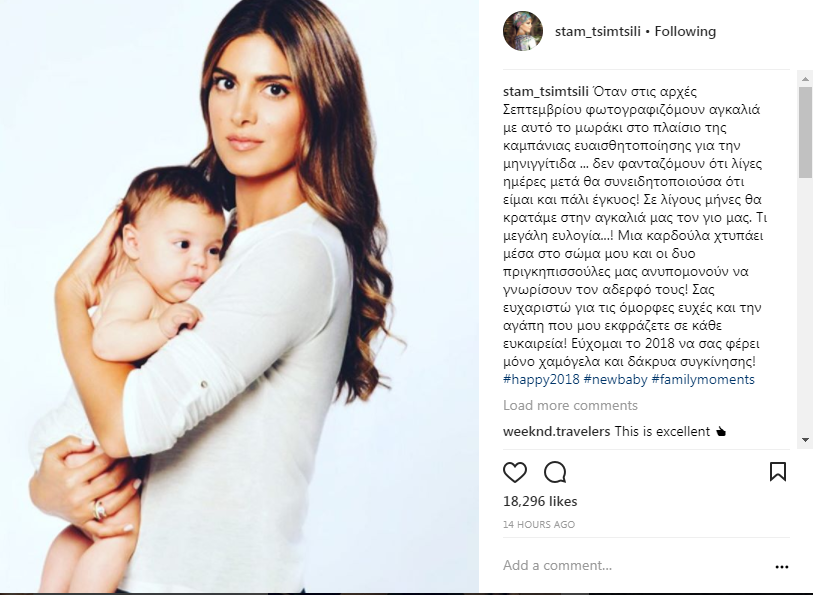813x595 pixels.
Task: Like the post with heart icon
Action: 515,472
